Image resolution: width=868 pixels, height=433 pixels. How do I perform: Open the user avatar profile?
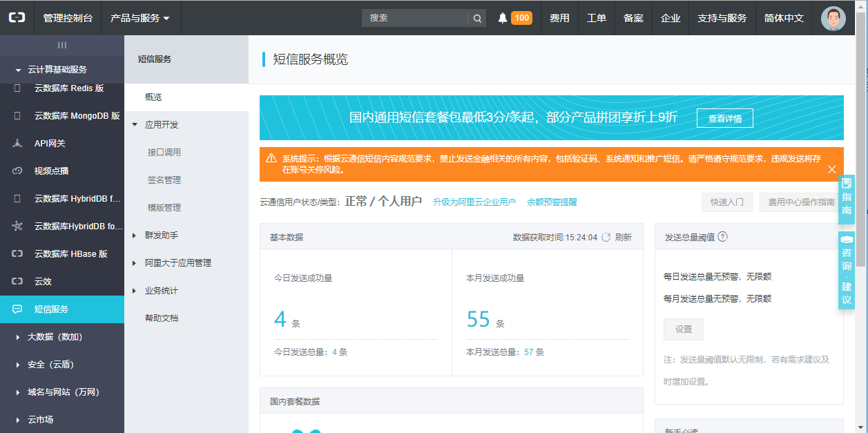pos(833,18)
